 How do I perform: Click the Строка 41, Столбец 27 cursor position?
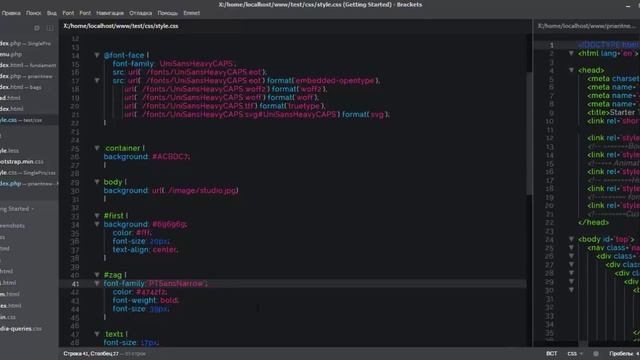(x=91, y=353)
